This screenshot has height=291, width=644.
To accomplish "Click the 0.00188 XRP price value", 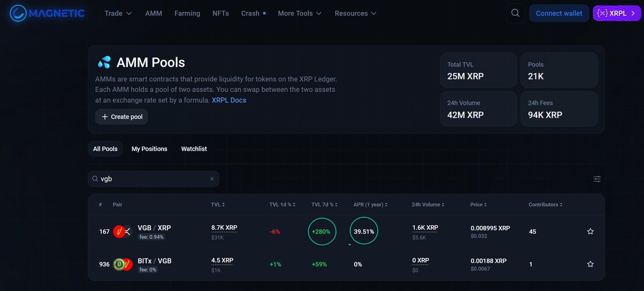I will pyautogui.click(x=488, y=261).
